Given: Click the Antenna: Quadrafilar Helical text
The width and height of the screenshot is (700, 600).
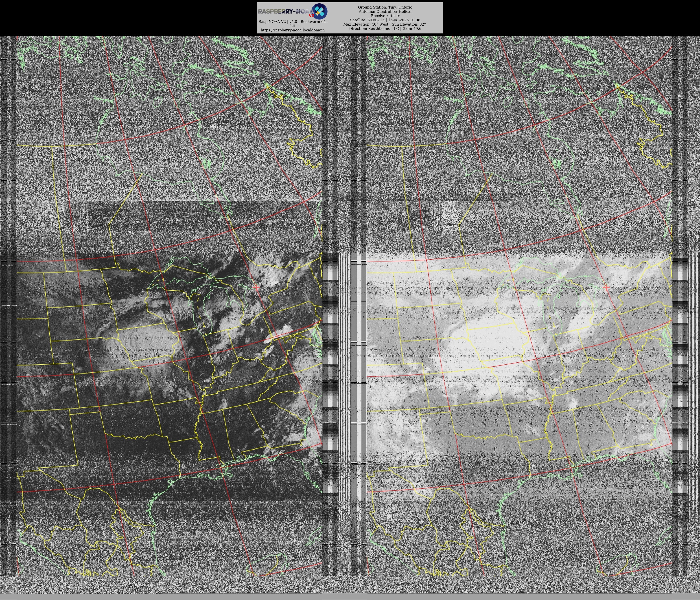Looking at the screenshot, I should [385, 11].
